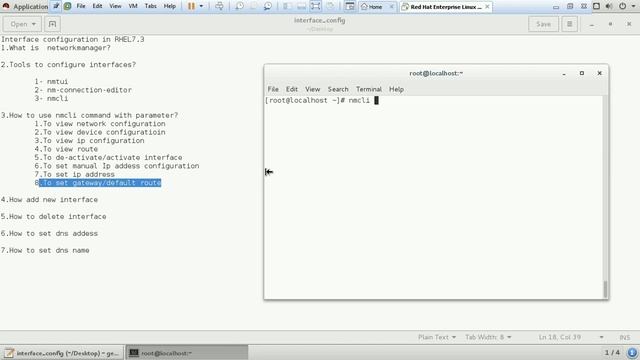Click the line '2- nm-connection-editor'

pyautogui.click(x=83, y=90)
